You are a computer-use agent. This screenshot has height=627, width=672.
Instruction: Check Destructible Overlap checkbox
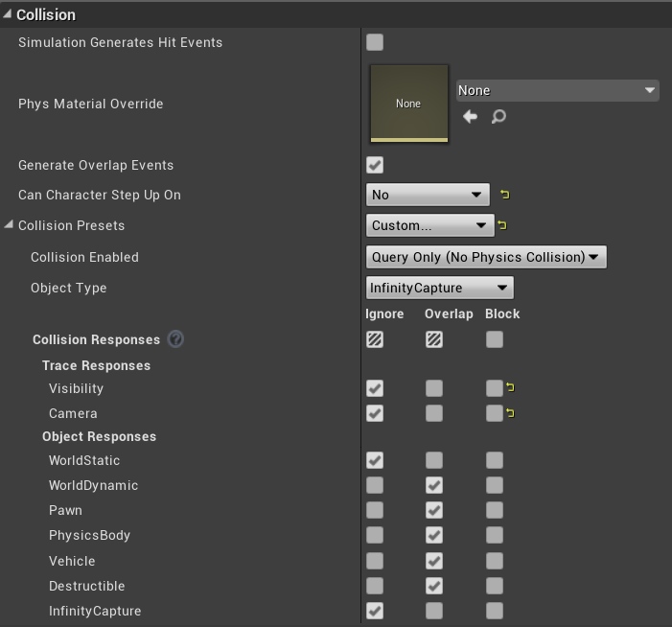[x=434, y=586]
